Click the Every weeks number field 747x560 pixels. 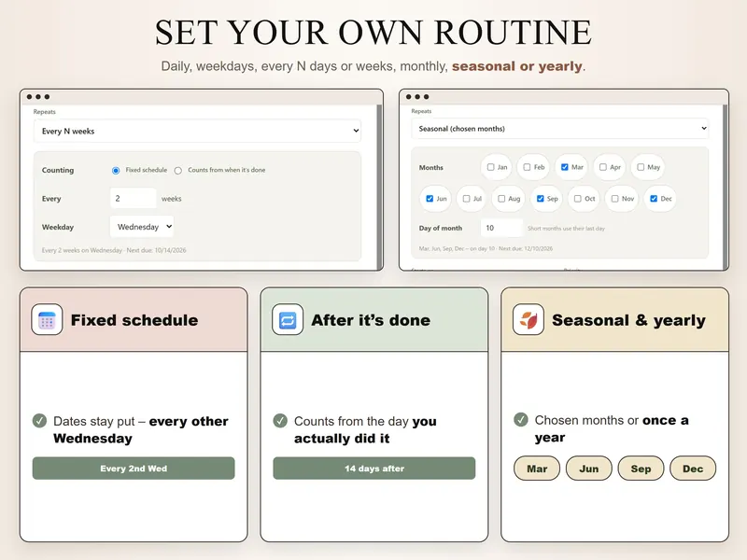[133, 198]
